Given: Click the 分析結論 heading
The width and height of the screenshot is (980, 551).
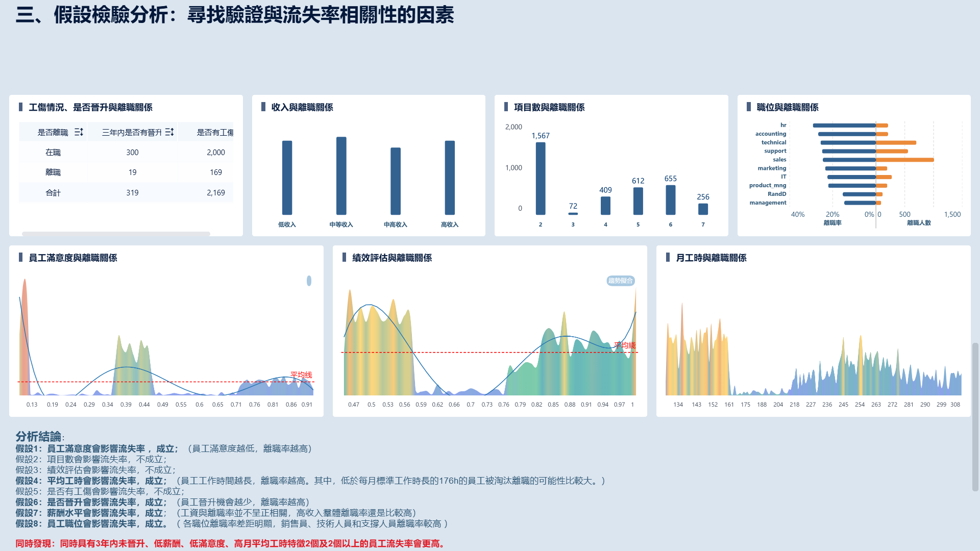Looking at the screenshot, I should tap(38, 437).
